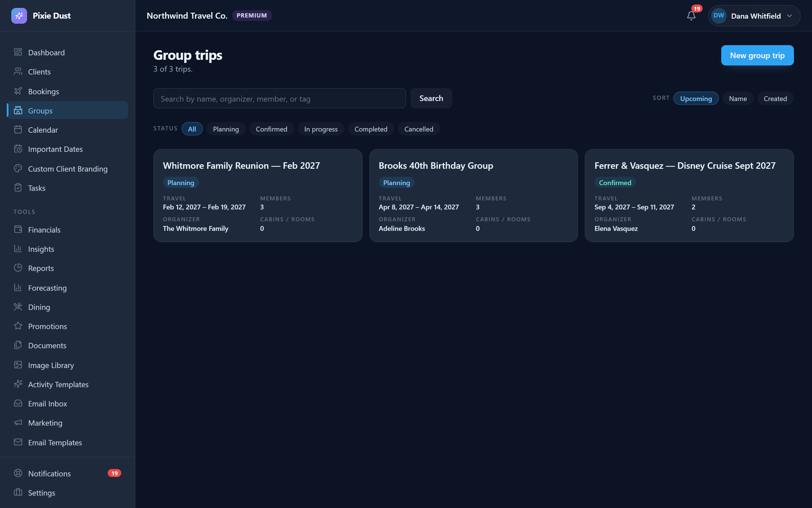Click the Clients people icon
Viewport: 812px width, 508px height.
(18, 71)
